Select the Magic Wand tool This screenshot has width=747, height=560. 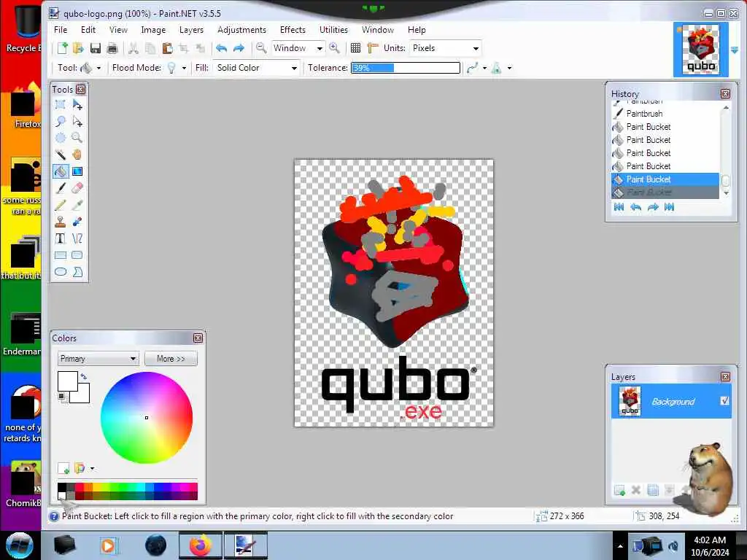coord(61,155)
